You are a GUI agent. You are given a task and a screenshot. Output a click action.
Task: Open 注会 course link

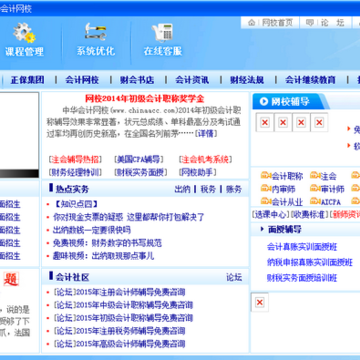point(328,176)
